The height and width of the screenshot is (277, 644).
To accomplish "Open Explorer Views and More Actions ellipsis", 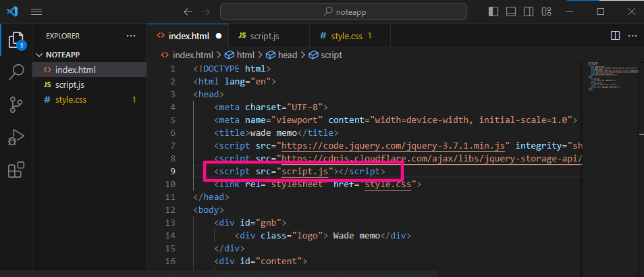I will click(x=131, y=36).
